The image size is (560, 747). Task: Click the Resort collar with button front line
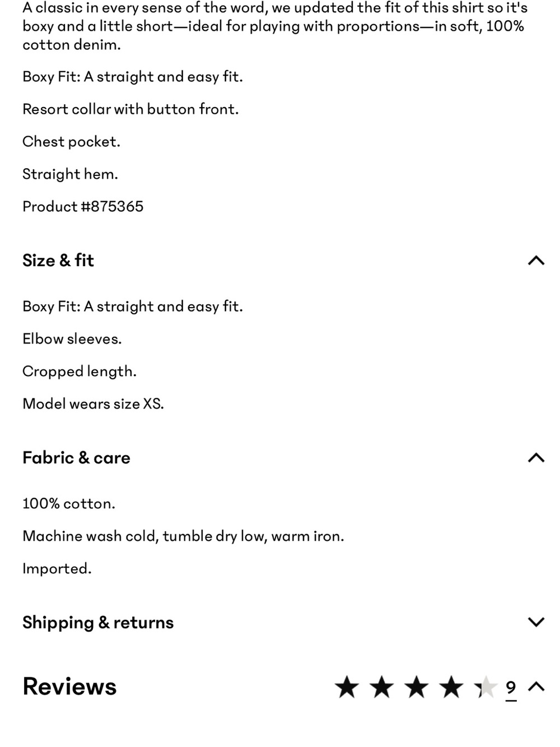[x=130, y=109]
